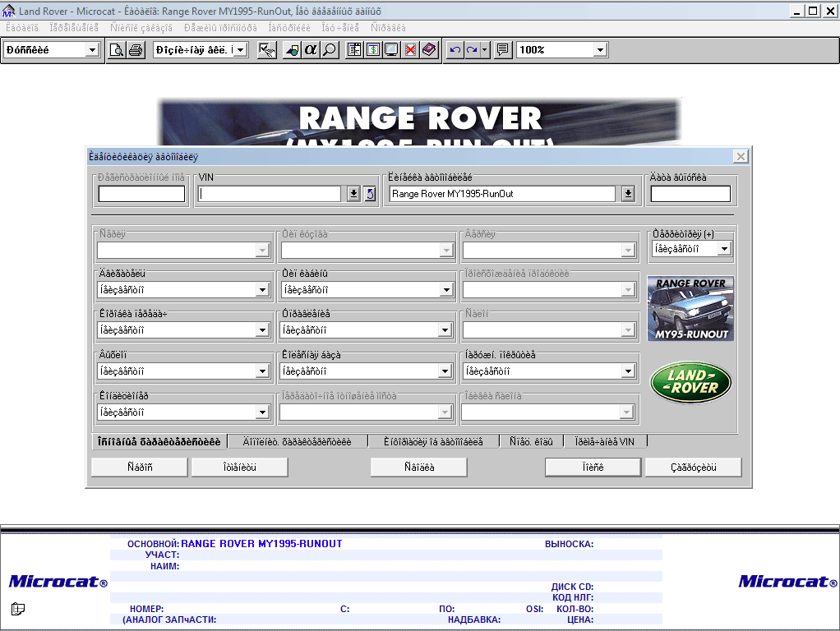Screen dimensions: 840x631
Task: Click the search button in dialog's bottom row
Action: pyautogui.click(x=593, y=467)
